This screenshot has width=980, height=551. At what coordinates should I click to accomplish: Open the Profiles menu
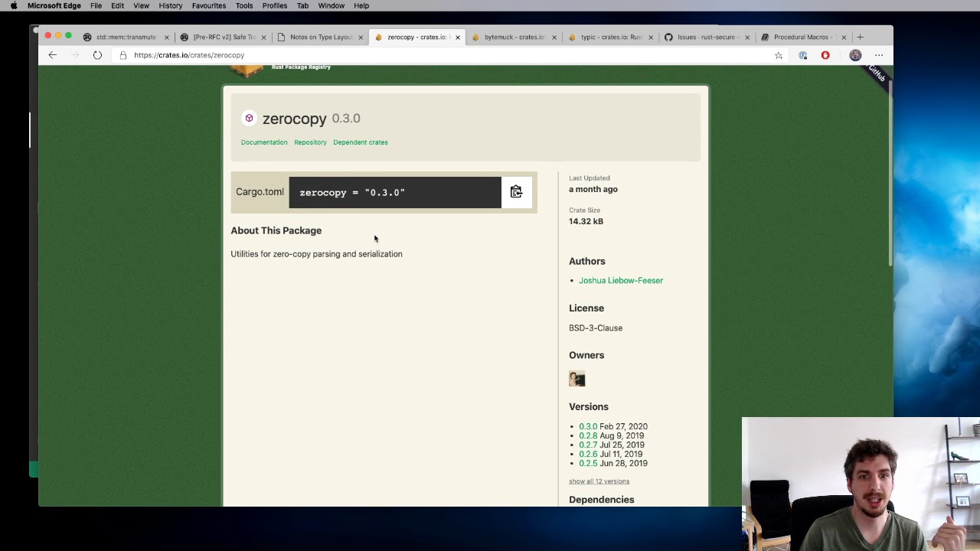click(x=275, y=5)
